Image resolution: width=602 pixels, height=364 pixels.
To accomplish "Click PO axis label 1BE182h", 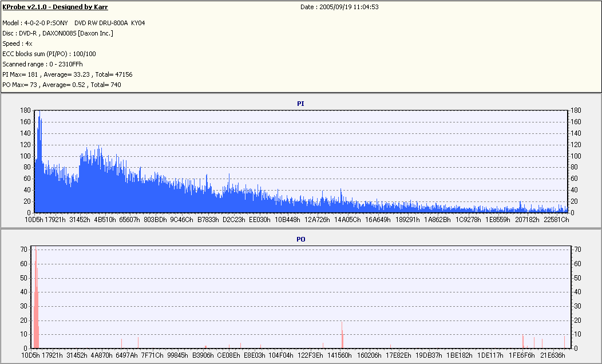I will pyautogui.click(x=459, y=355).
